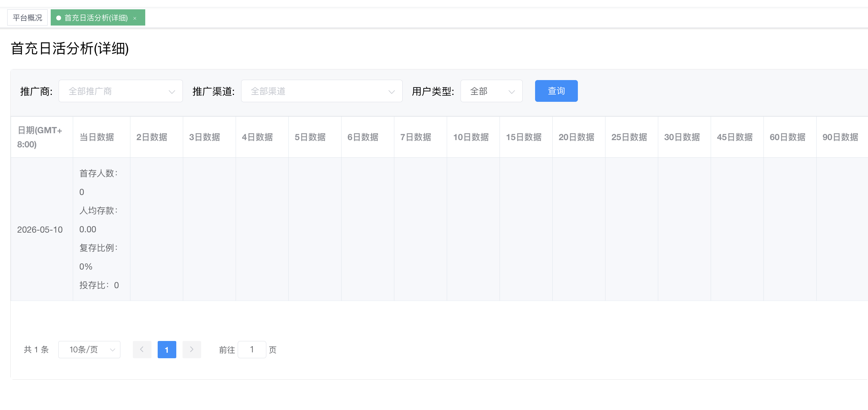Screen dimensions: 868x410
Task: Click the 15日数据 column header
Action: tap(526, 137)
